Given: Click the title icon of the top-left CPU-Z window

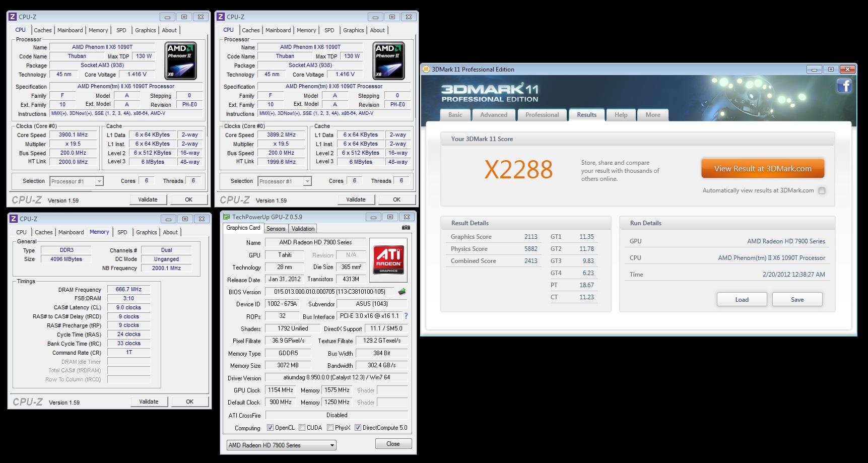Looking at the screenshot, I should point(13,17).
